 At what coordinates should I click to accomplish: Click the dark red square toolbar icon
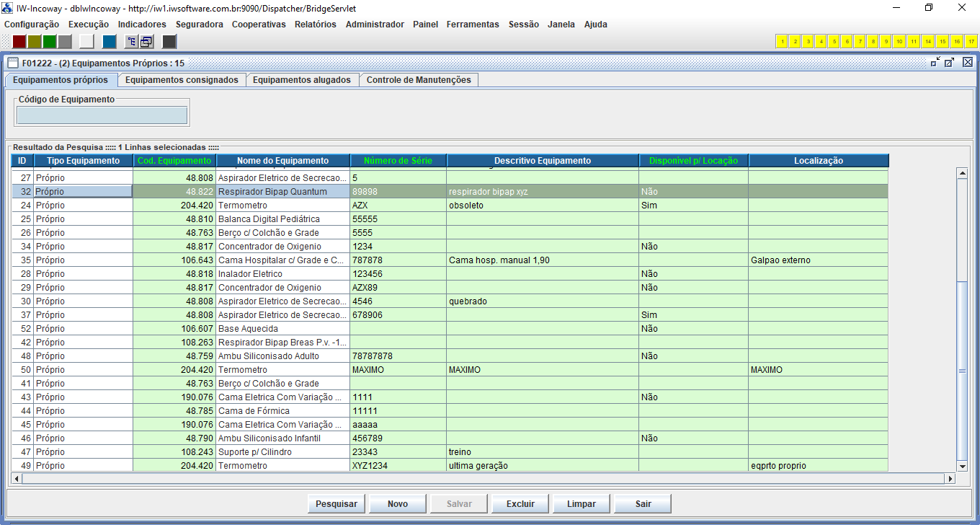click(x=19, y=41)
